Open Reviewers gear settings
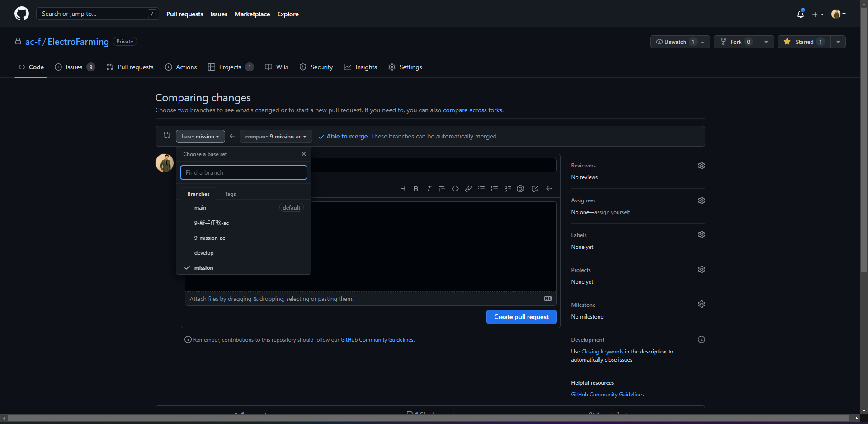Screen dimensions: 868x424 point(702,166)
